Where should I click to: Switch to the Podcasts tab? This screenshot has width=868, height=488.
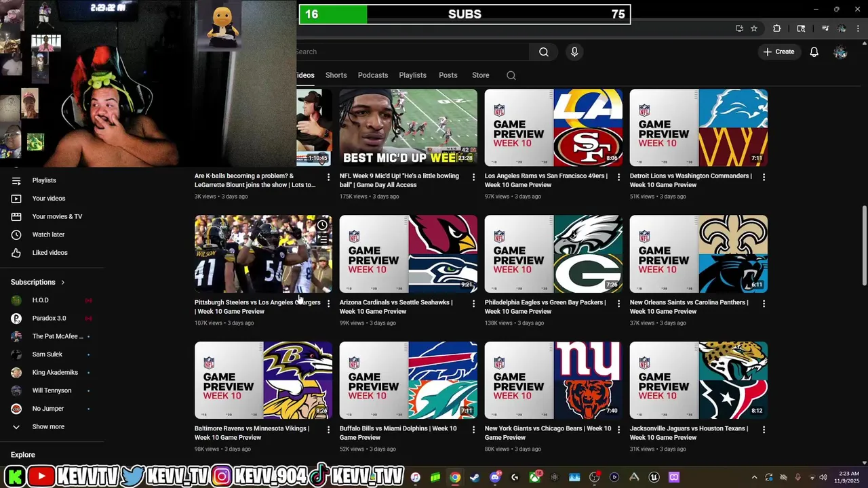point(373,75)
